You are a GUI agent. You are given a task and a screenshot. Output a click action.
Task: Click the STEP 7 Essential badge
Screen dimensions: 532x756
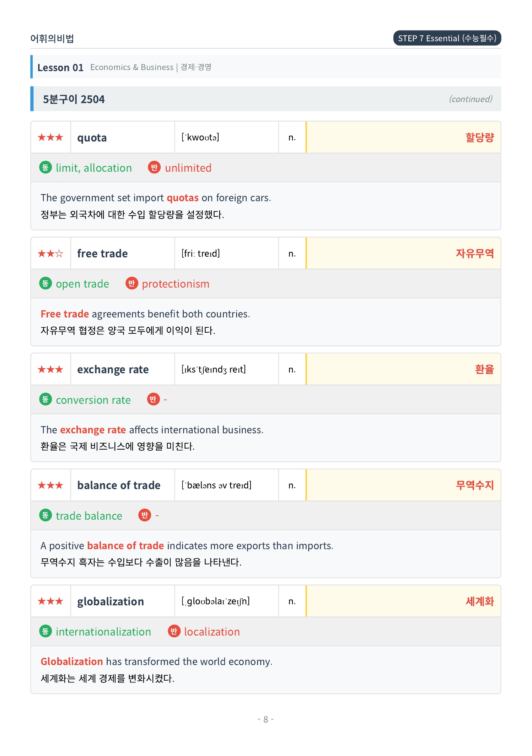click(x=447, y=38)
